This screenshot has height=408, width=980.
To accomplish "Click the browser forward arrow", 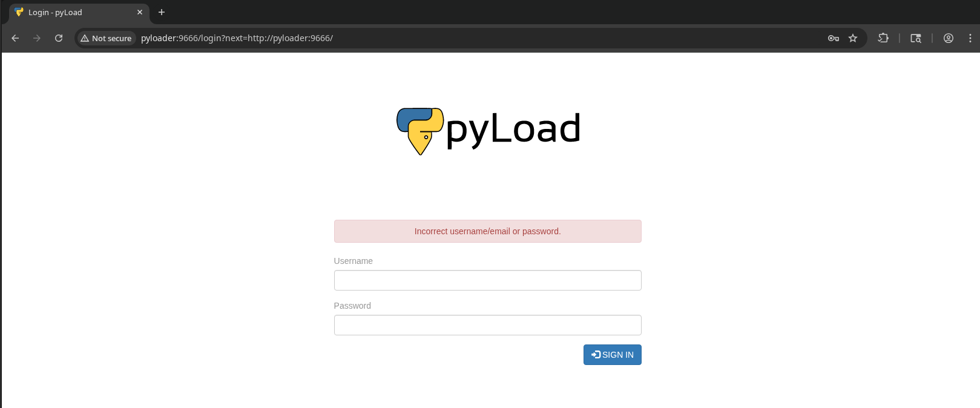I will click(x=37, y=38).
